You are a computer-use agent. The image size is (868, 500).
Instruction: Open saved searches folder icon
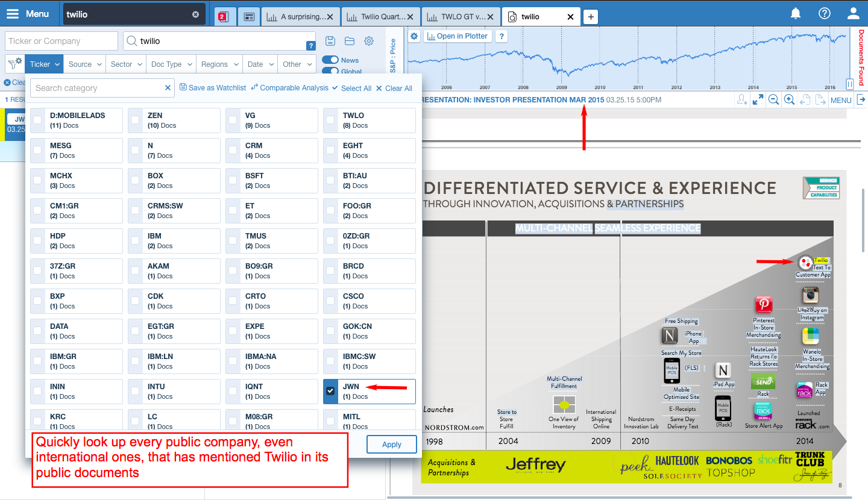[x=350, y=41]
